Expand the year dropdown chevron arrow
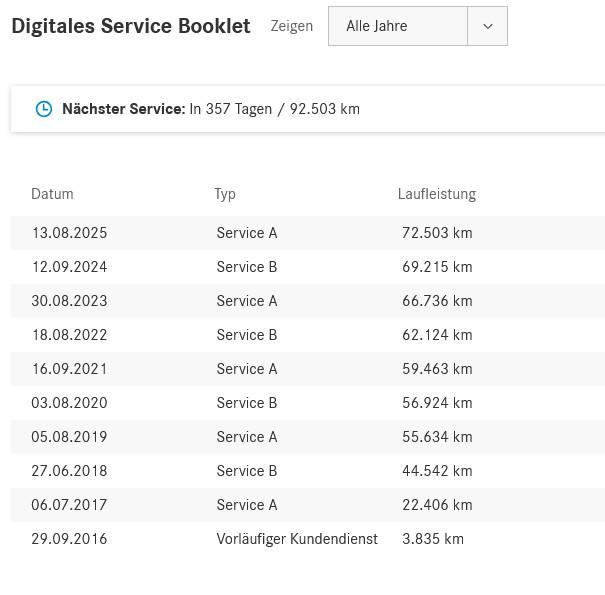 click(x=487, y=26)
